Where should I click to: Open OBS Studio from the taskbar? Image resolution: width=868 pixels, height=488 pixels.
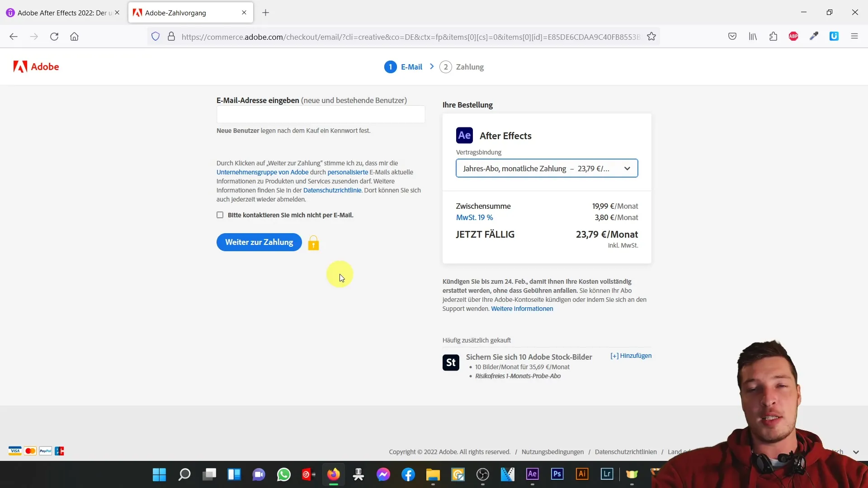coord(483,474)
